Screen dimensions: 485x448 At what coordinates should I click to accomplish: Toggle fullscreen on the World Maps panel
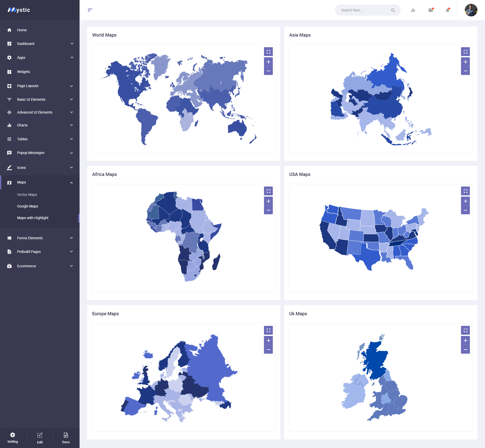(268, 52)
